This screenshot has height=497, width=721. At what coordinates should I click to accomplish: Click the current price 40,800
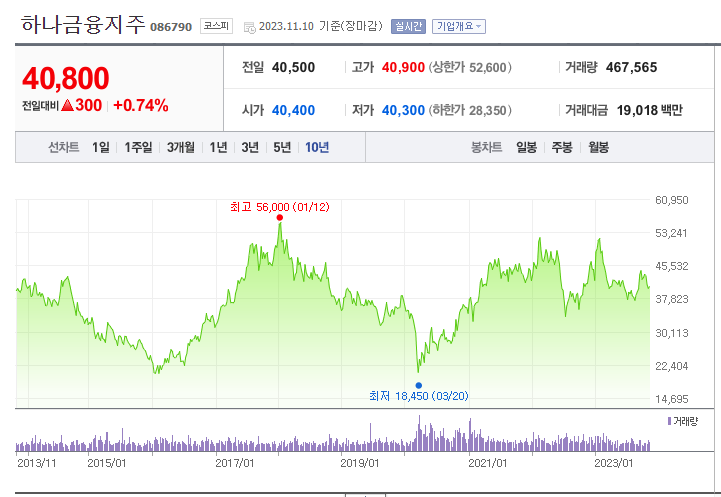click(66, 79)
